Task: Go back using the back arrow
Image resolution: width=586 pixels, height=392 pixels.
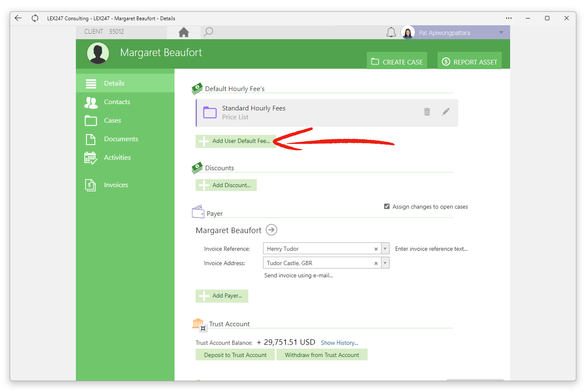Action: click(x=18, y=18)
